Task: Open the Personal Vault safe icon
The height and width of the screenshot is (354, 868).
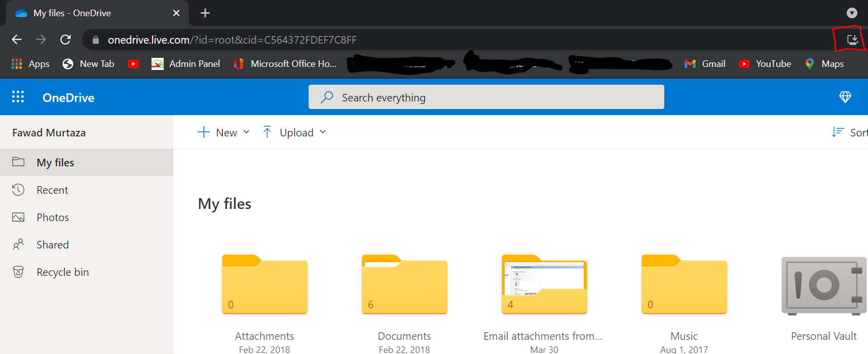Action: pos(824,286)
